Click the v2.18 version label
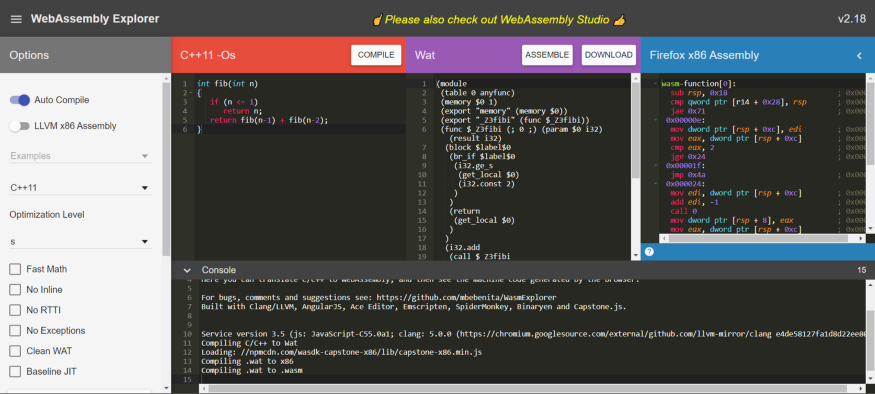The image size is (875, 394). [852, 19]
